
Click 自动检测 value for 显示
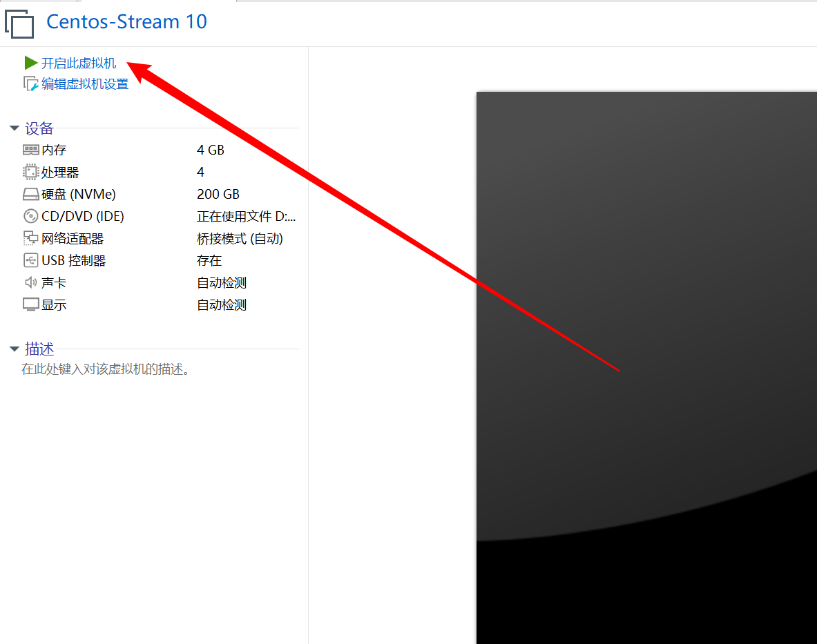tap(222, 304)
